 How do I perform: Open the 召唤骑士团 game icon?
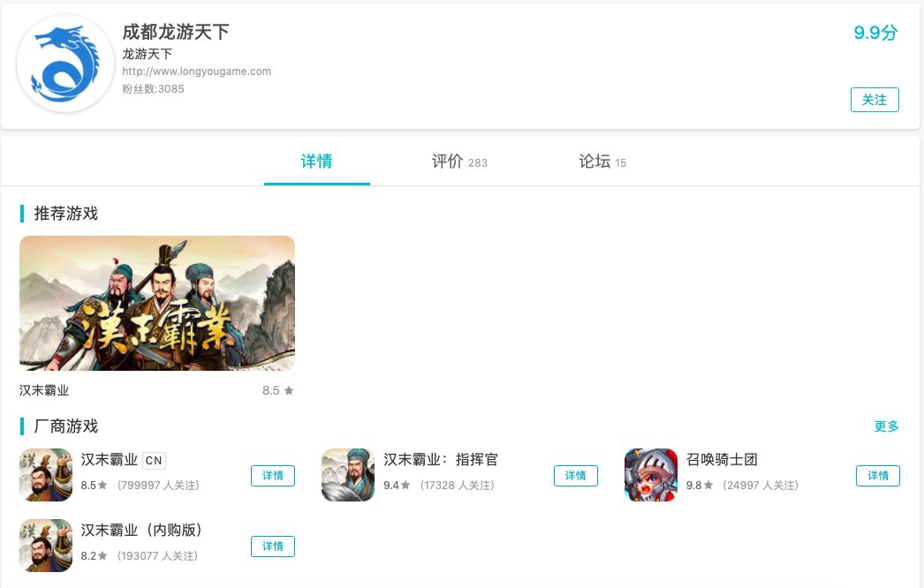[x=650, y=475]
